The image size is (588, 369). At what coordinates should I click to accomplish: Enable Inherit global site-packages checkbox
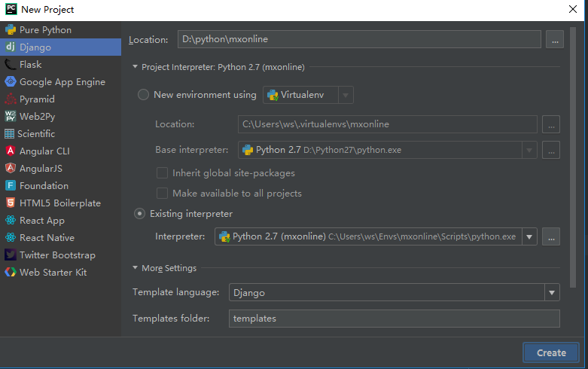coord(162,173)
